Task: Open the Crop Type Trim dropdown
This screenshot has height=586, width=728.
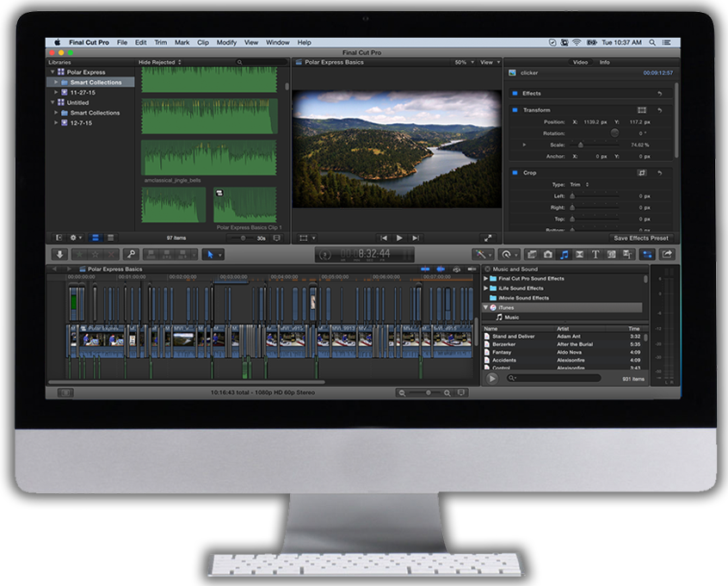Action: 579,184
